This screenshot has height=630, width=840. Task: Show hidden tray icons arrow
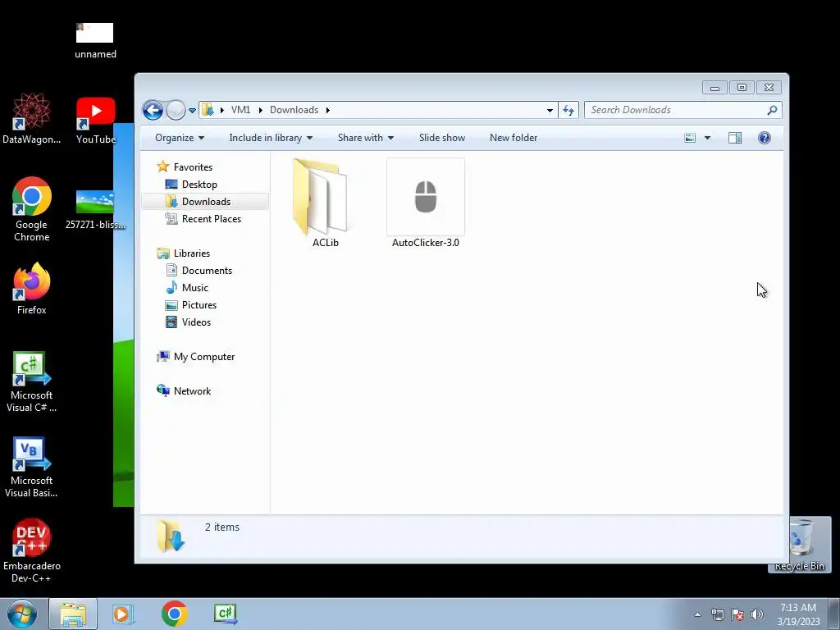pos(697,614)
